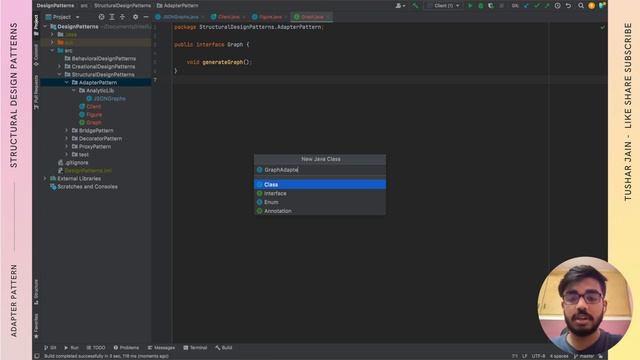Open the Terminal tool window
Screen dimensions: 640x360
196,348
